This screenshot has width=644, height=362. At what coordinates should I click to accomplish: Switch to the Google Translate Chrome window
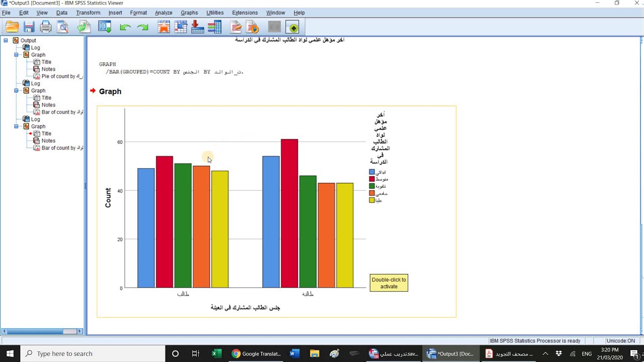click(x=256, y=354)
